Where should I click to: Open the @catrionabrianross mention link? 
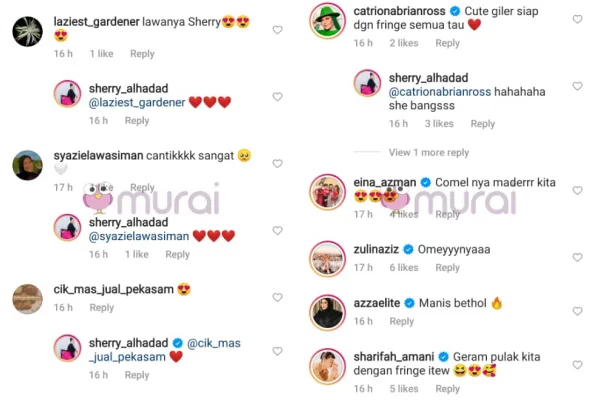click(x=440, y=92)
